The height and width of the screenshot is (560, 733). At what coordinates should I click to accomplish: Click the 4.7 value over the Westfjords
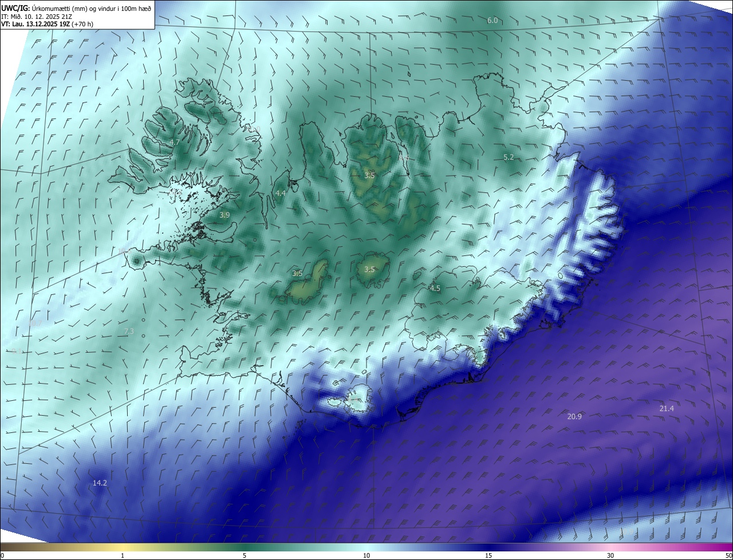pyautogui.click(x=175, y=142)
